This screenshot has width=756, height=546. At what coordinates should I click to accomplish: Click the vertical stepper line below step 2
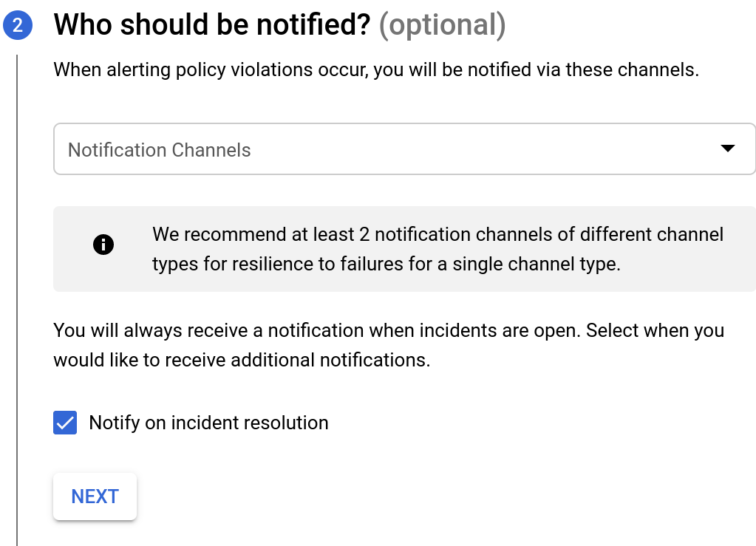point(17,296)
